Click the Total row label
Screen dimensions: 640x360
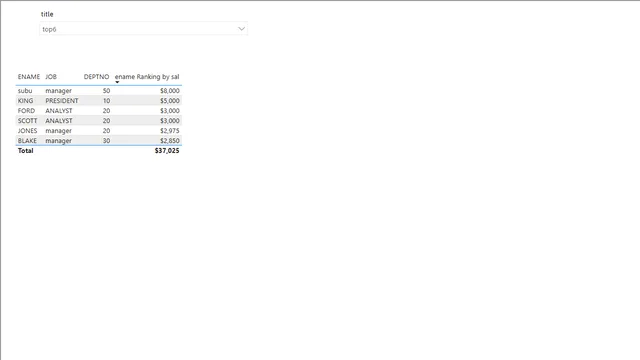tap(25, 151)
